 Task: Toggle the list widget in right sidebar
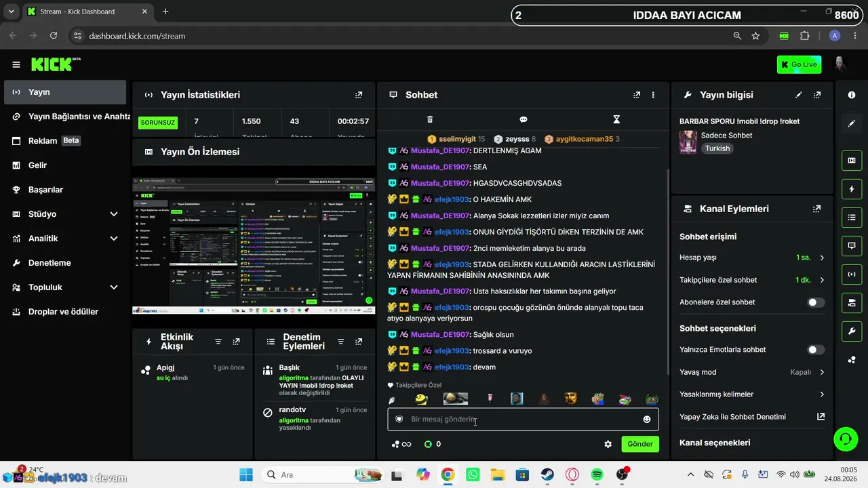tap(852, 217)
